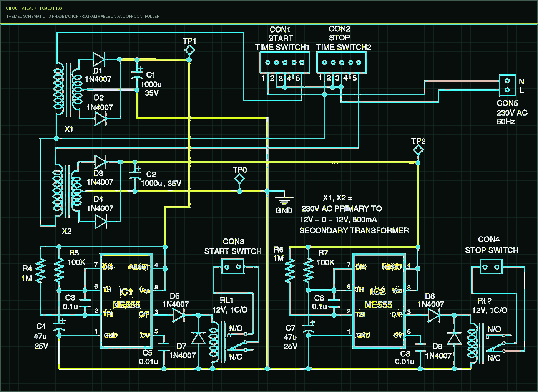Viewport: 538px width, 392px height.
Task: Click the TP1 test point diamond
Action: pos(189,50)
